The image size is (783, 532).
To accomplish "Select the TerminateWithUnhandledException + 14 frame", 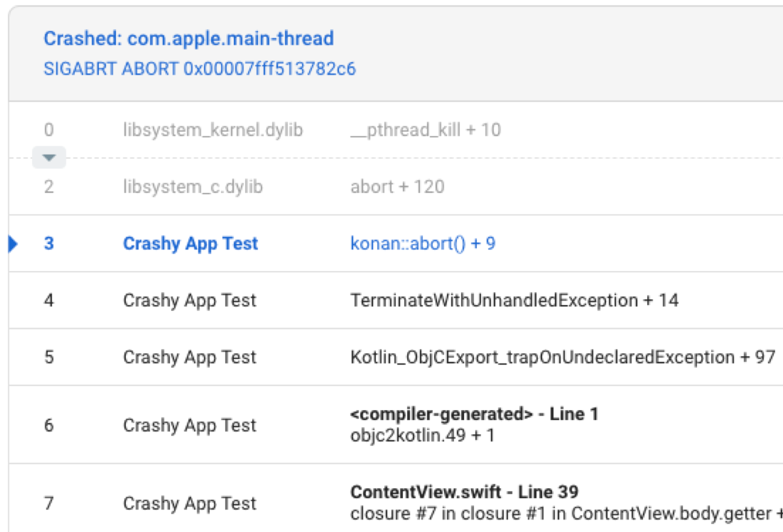I will pos(514,300).
